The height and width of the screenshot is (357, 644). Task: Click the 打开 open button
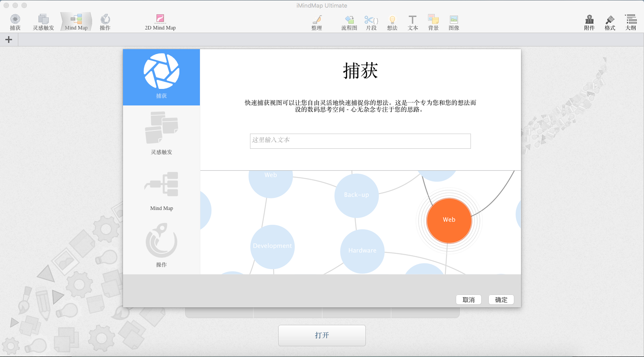(322, 336)
